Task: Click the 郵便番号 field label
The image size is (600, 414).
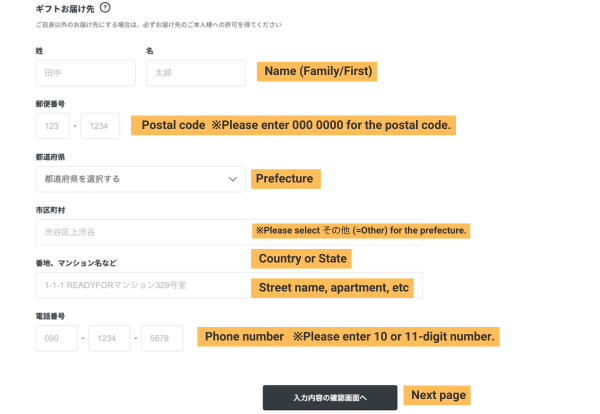Action: tap(49, 103)
